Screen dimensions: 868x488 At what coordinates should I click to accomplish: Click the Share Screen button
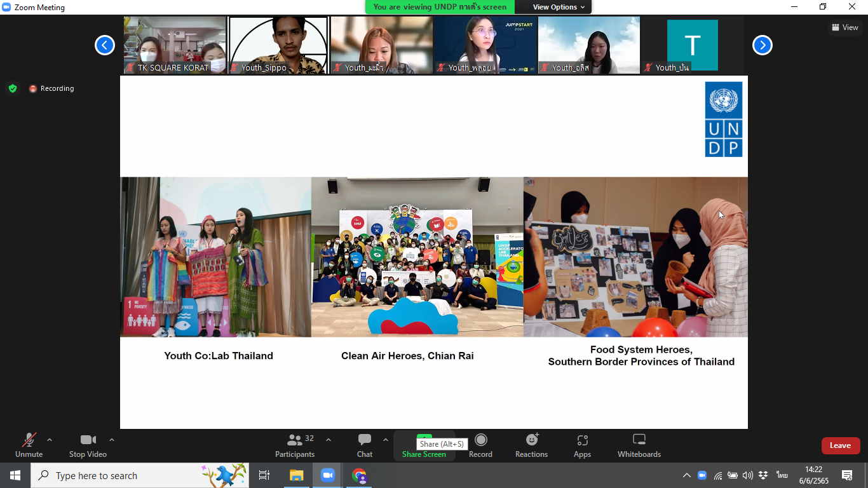pos(424,445)
